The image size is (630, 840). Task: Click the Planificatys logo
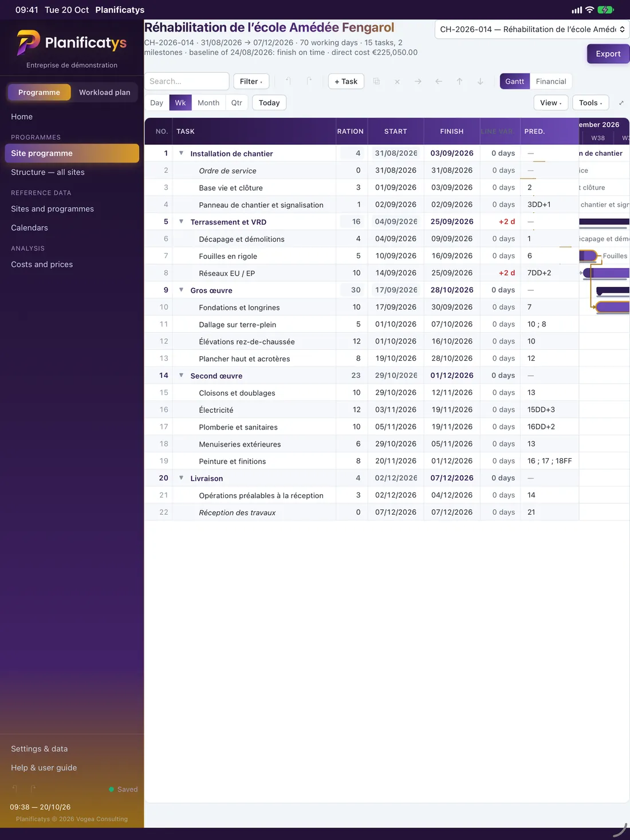click(x=72, y=43)
